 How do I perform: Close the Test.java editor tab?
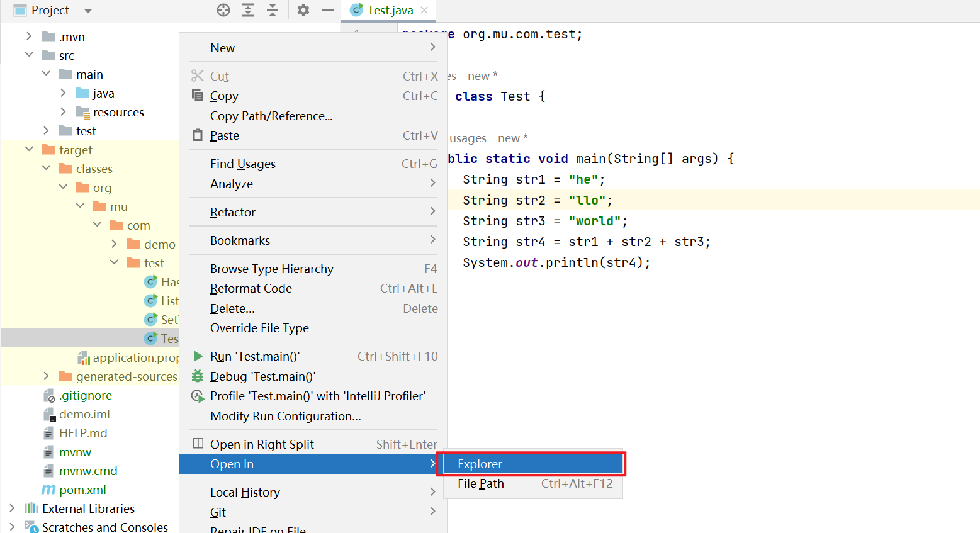(424, 10)
